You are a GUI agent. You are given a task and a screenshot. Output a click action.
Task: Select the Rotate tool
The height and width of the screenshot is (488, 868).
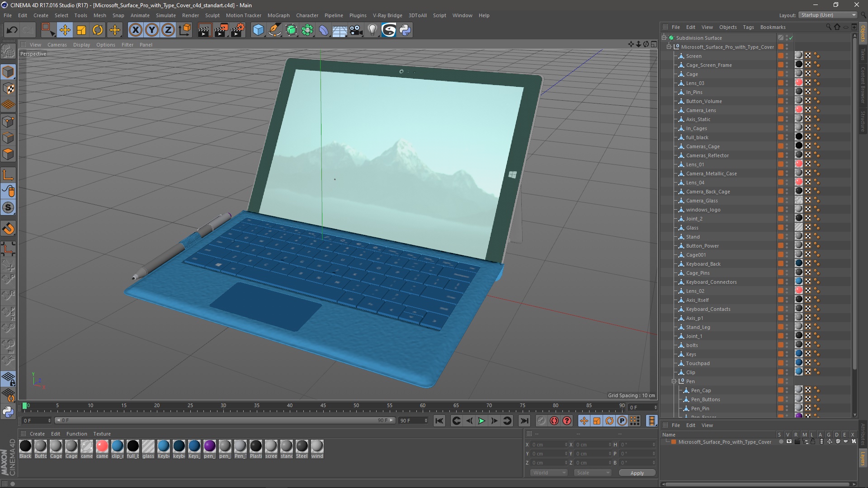click(98, 30)
